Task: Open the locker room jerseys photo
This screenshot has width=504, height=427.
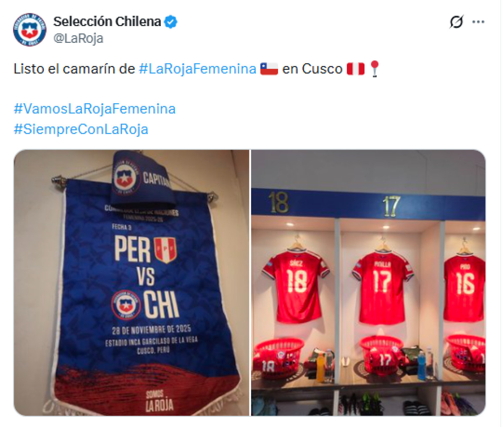Action: pyautogui.click(x=368, y=283)
